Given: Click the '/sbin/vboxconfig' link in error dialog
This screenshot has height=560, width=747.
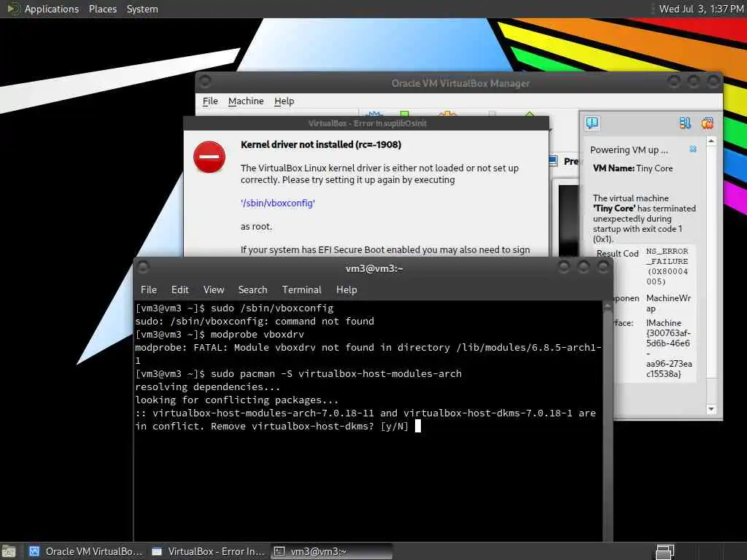Looking at the screenshot, I should (278, 203).
